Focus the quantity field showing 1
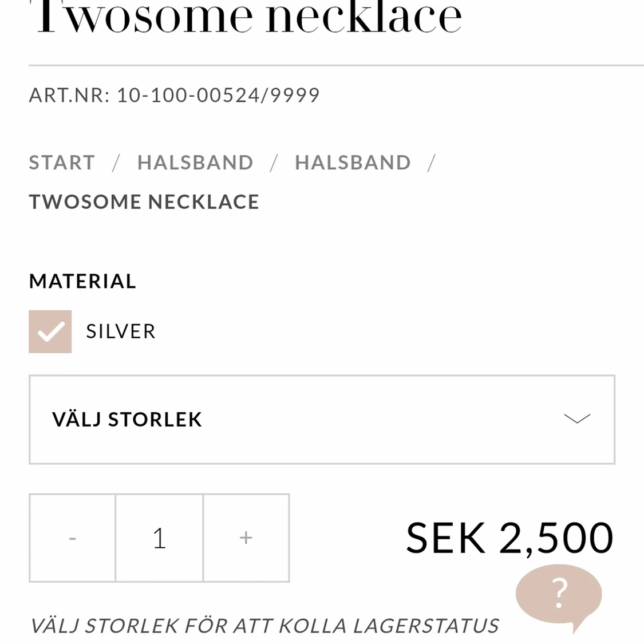This screenshot has height=644, width=644. click(159, 538)
